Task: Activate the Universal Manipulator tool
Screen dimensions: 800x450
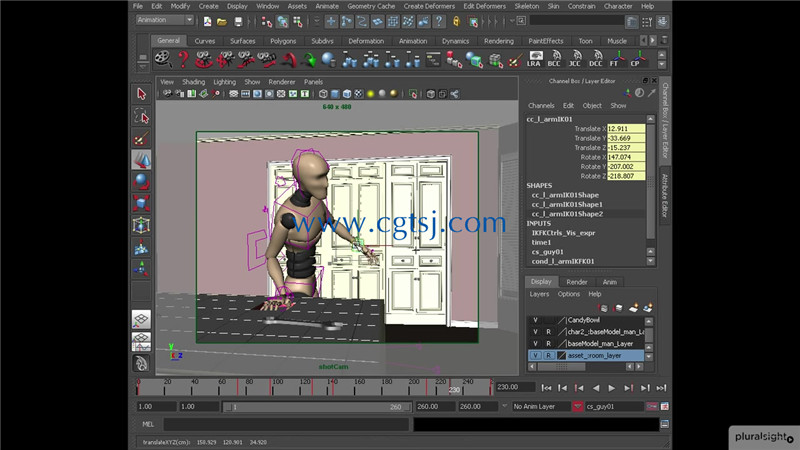Action: tap(141, 225)
